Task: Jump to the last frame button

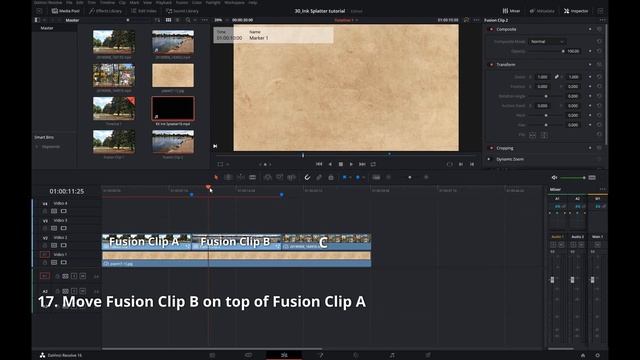Action: (x=362, y=164)
